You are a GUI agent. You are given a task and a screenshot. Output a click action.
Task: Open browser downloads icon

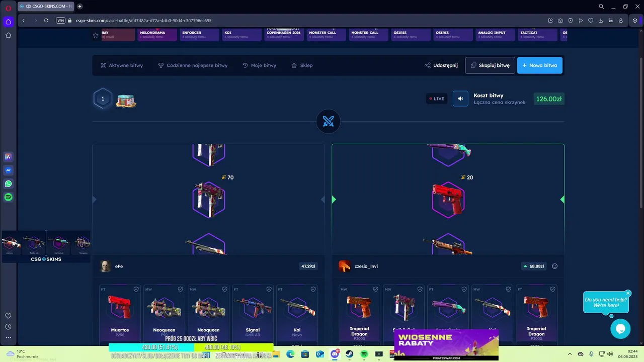tap(601, 21)
